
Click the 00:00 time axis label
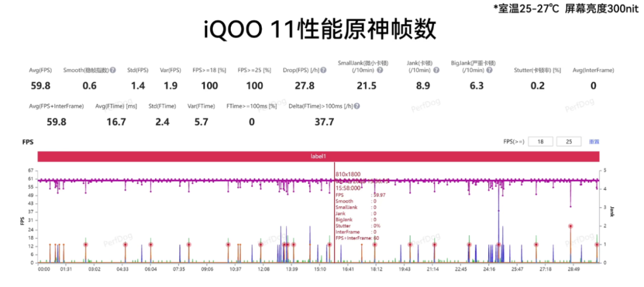click(44, 269)
